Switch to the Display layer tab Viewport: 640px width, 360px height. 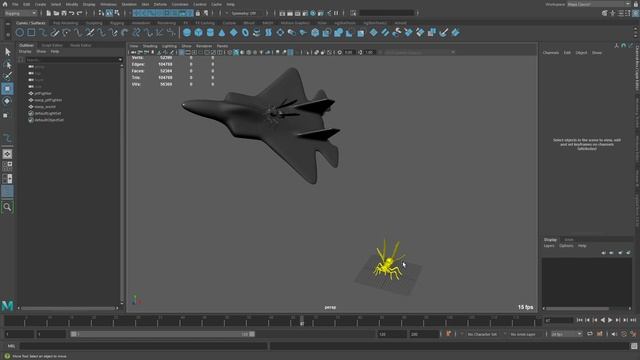(x=550, y=240)
